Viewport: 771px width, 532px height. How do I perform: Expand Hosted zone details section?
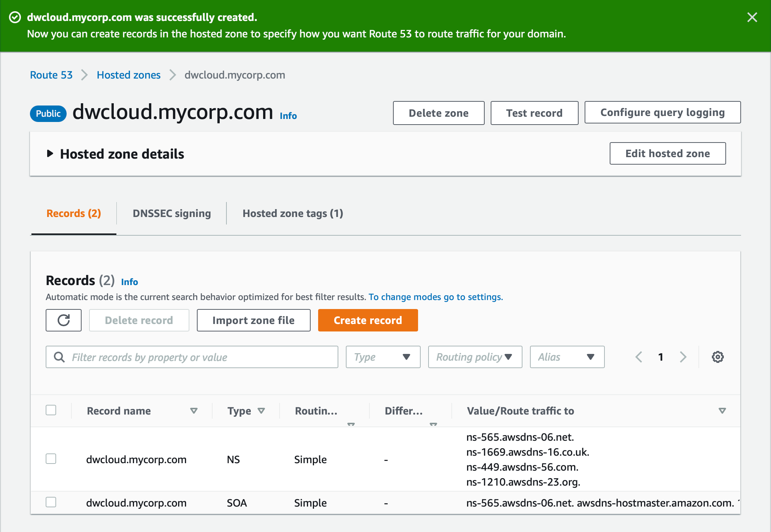click(50, 154)
